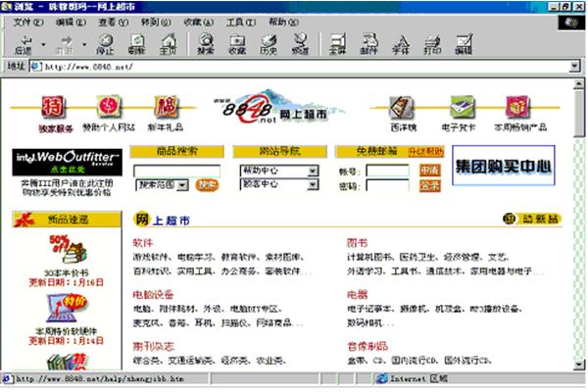Refresh the page with 刷新 icon
Image resolution: width=588 pixels, height=392 pixels.
[136, 42]
